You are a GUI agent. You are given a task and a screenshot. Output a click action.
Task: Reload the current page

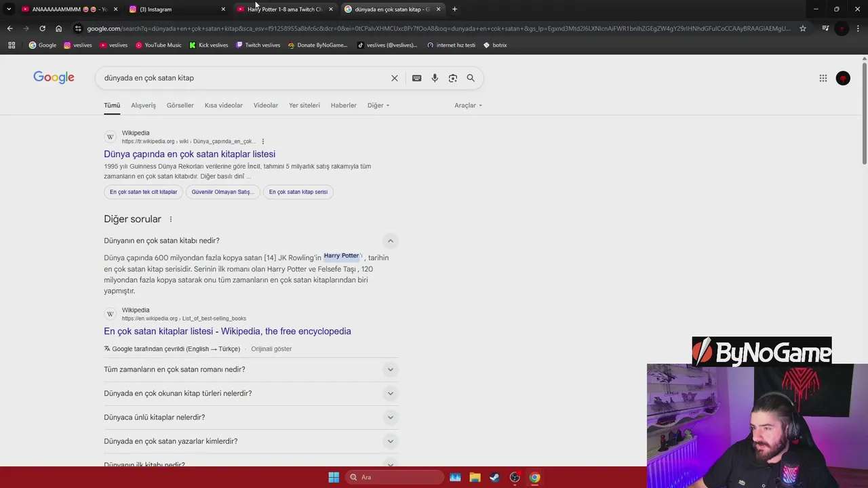click(42, 28)
